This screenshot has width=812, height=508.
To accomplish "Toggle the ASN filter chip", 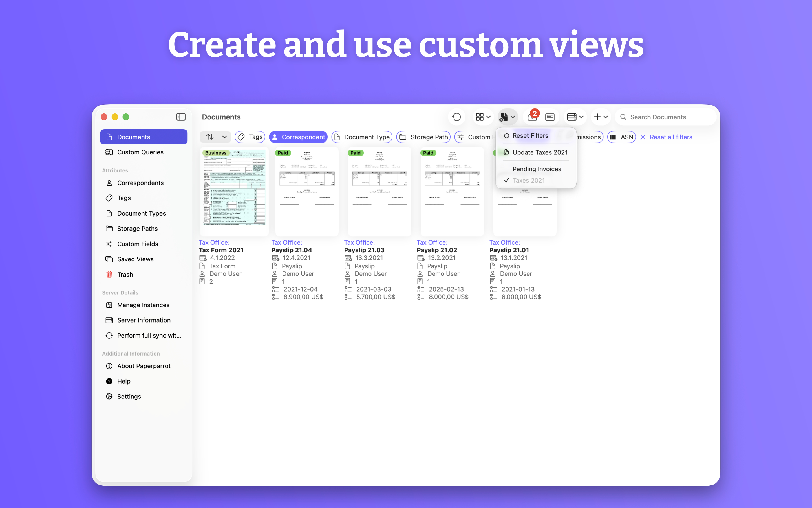I will click(621, 137).
